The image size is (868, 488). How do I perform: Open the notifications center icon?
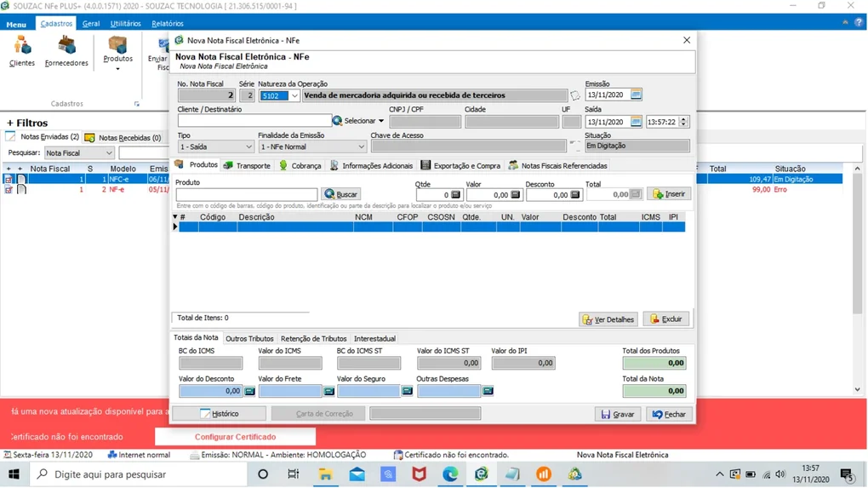click(x=847, y=474)
